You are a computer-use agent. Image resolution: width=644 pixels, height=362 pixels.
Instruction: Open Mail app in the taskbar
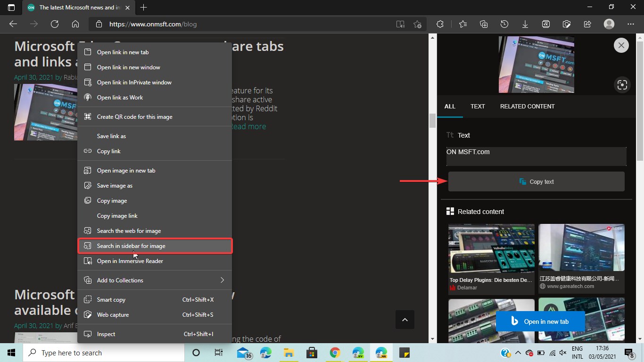tap(244, 353)
